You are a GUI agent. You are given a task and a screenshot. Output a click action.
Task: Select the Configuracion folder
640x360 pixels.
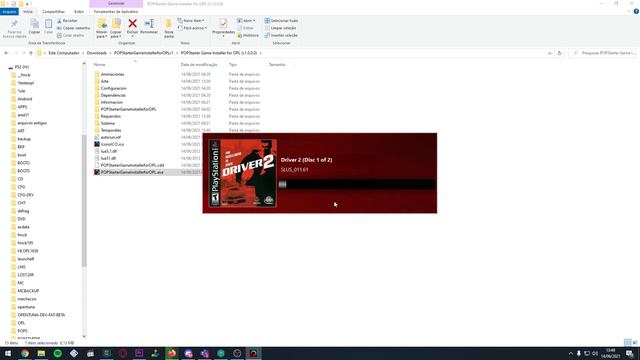[113, 88]
